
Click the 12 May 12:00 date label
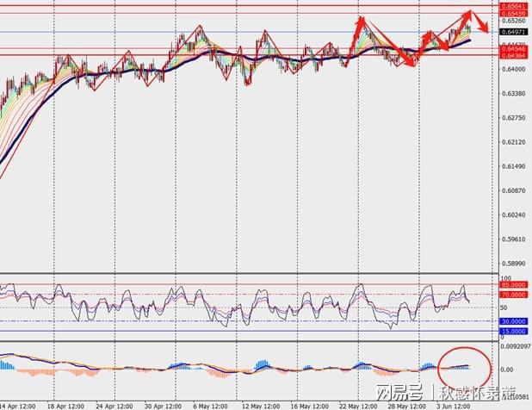(261, 407)
